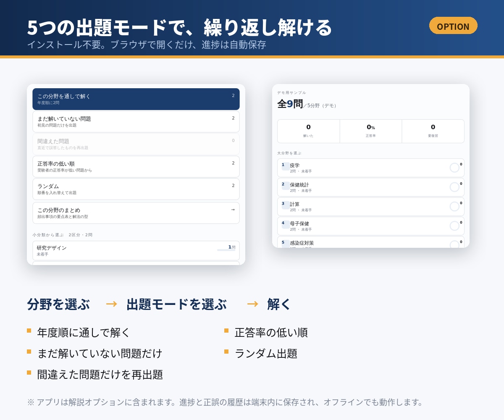Select 'この分野を通しで解く' mode
Viewport: 504px width, 420px height.
click(x=136, y=99)
